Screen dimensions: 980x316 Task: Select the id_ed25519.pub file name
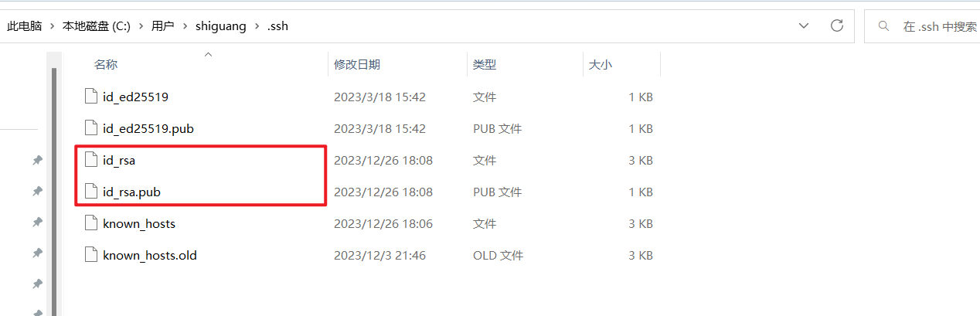[148, 129]
